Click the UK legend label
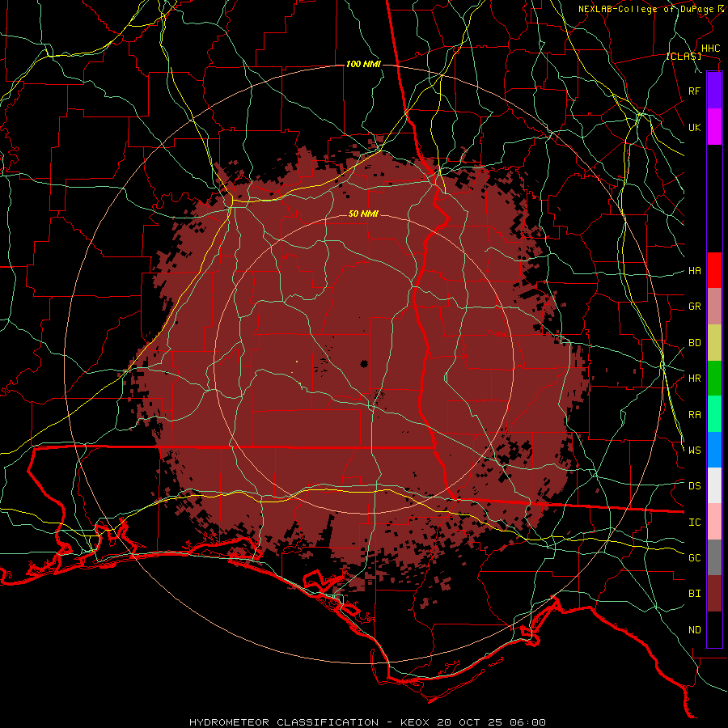This screenshot has height=728, width=728. tap(695, 127)
